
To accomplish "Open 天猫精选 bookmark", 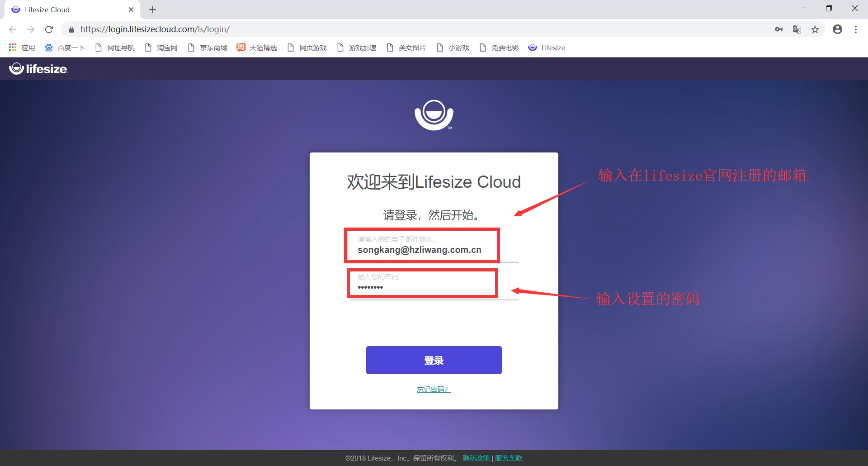I will click(x=257, y=48).
